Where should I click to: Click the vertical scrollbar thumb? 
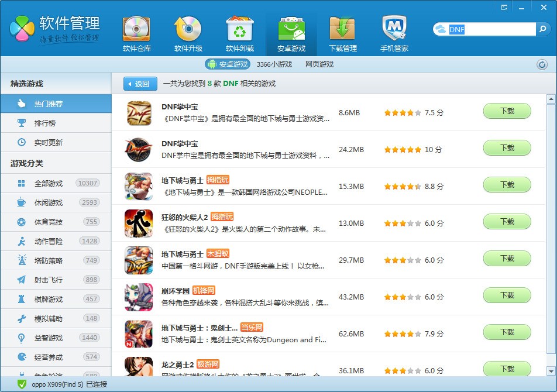551,229
